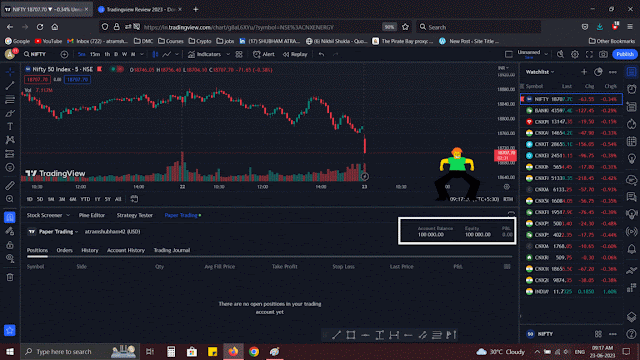Open the Fibonacci tools in left toolbar

[x=10, y=99]
